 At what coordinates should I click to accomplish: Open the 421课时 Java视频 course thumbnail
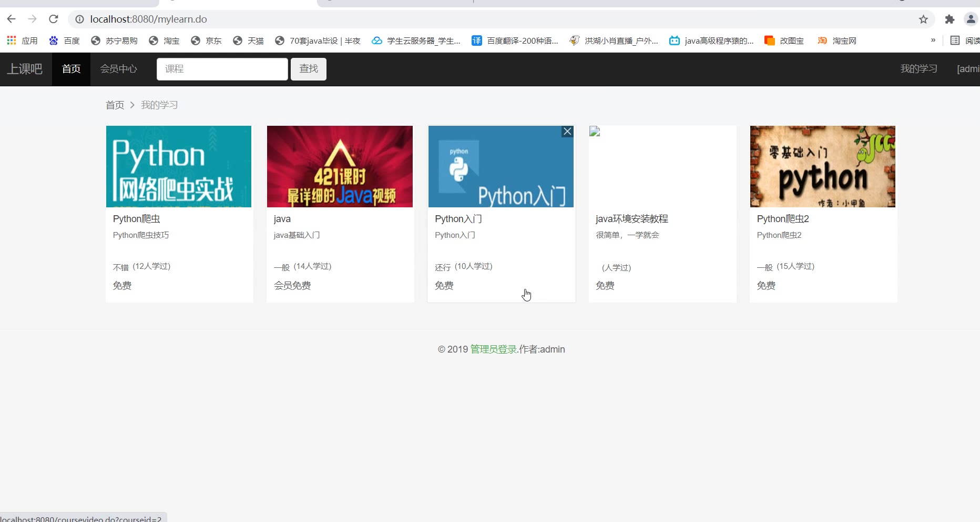340,166
